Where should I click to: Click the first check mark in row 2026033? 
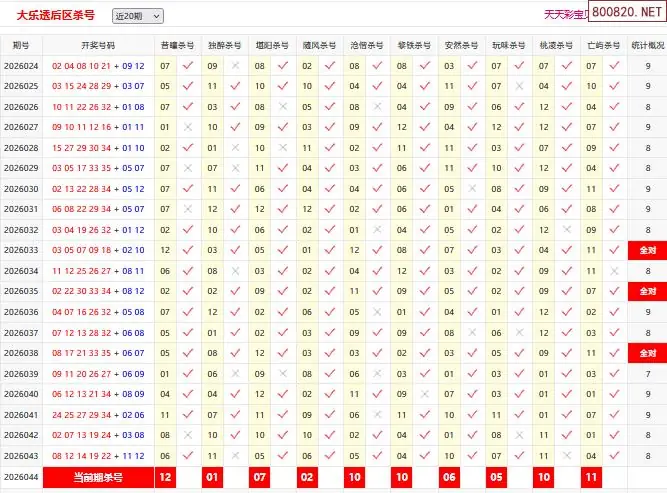pyautogui.click(x=188, y=250)
